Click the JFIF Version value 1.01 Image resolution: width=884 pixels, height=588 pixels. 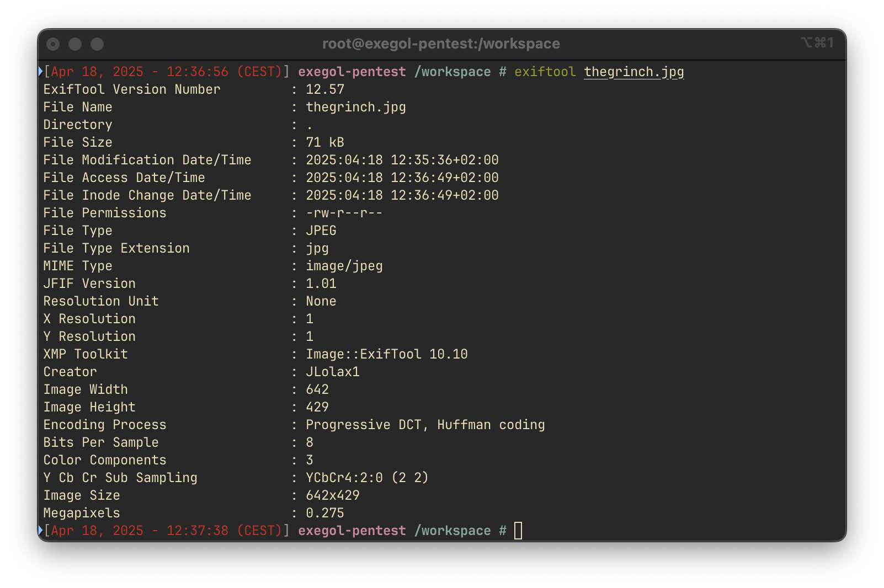coord(321,284)
